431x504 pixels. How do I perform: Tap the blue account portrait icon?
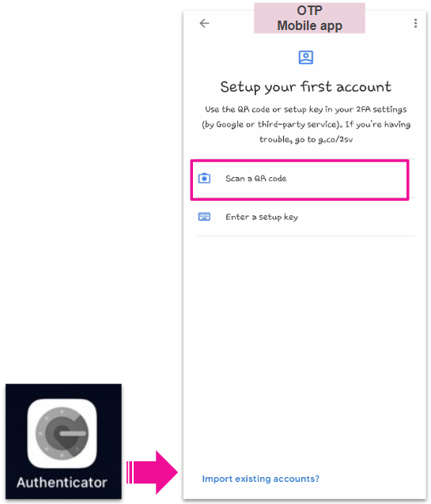pyautogui.click(x=305, y=58)
